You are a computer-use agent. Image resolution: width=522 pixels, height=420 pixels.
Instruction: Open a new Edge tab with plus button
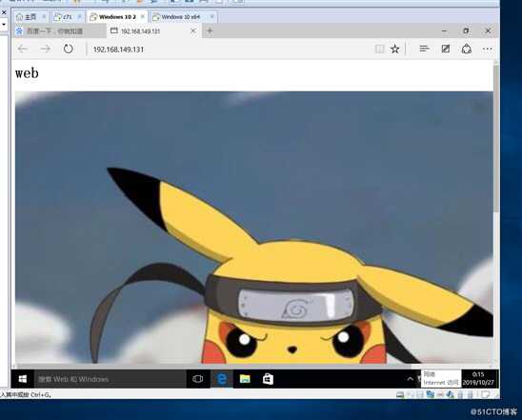tap(210, 30)
